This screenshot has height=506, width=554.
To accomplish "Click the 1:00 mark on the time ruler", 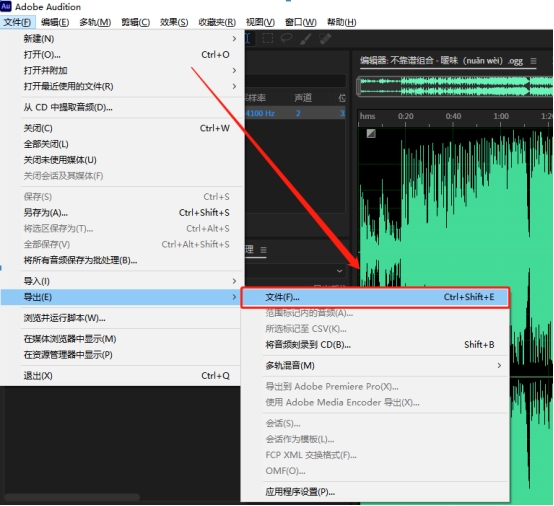I will 501,116.
